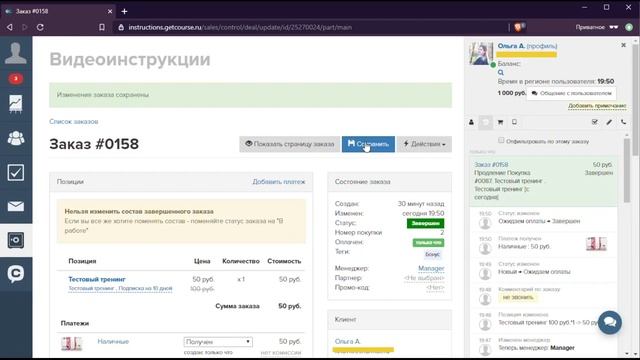Close the Заказ #0158 browser tab
640x360 pixels.
point(110,11)
